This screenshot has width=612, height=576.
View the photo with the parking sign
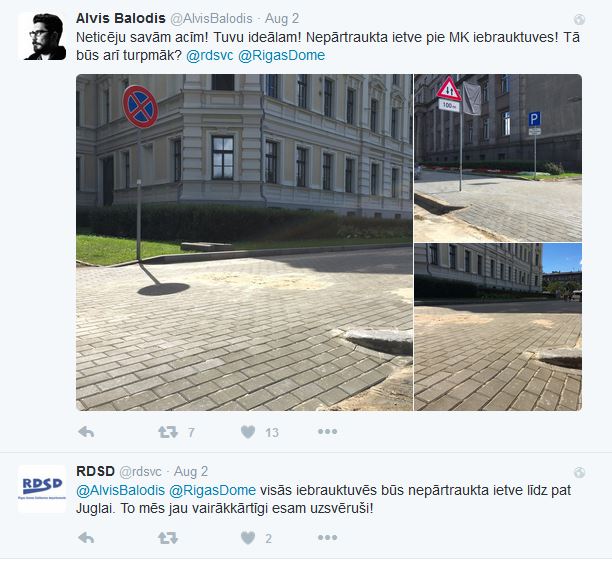pyautogui.click(x=498, y=158)
